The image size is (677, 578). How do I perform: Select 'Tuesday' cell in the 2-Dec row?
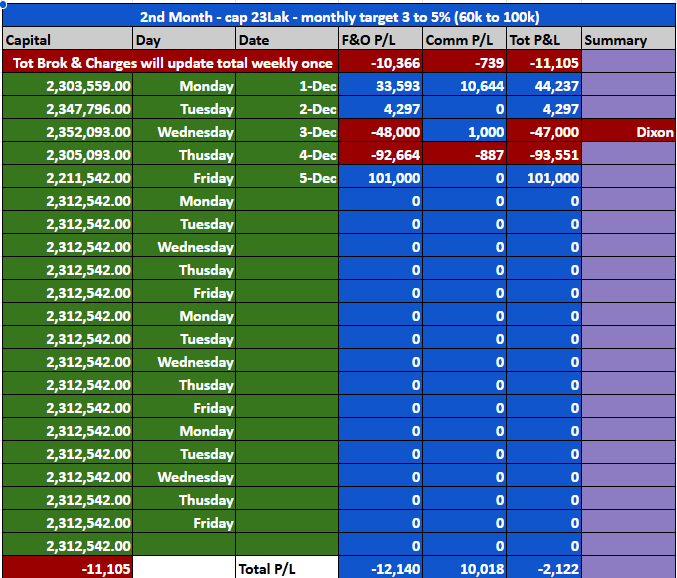(184, 109)
